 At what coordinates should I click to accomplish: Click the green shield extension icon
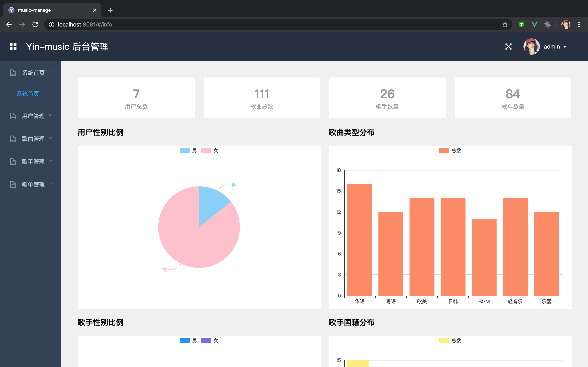point(521,24)
